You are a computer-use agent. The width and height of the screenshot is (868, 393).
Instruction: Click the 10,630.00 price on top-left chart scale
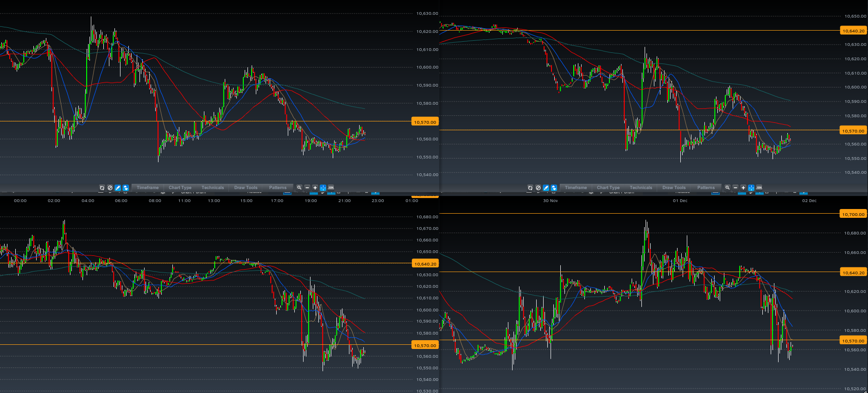pyautogui.click(x=427, y=13)
